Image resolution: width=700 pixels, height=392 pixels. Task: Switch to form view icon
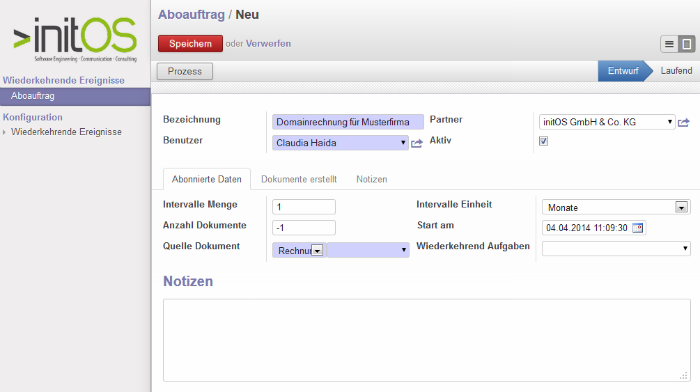[687, 44]
